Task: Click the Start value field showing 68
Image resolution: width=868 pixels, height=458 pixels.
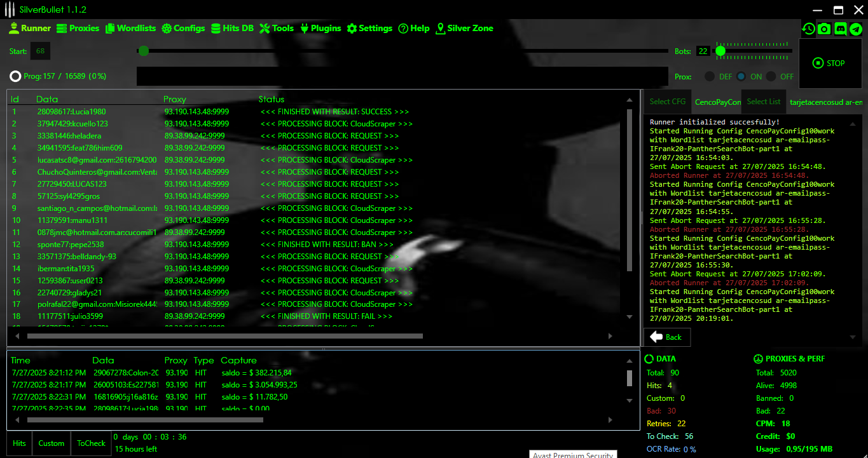Action: click(x=40, y=51)
